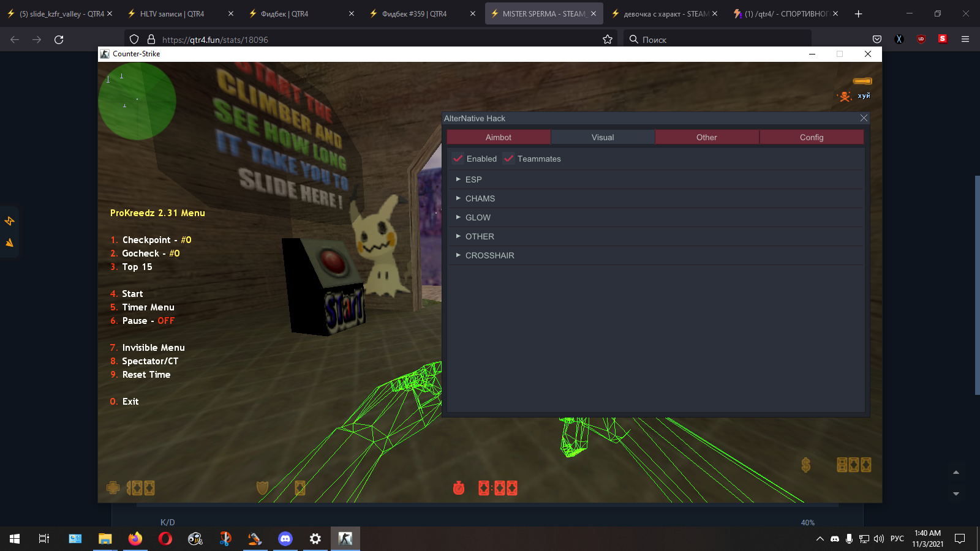Close the AlterNative Hack window
This screenshot has height=551, width=980.
coord(864,118)
